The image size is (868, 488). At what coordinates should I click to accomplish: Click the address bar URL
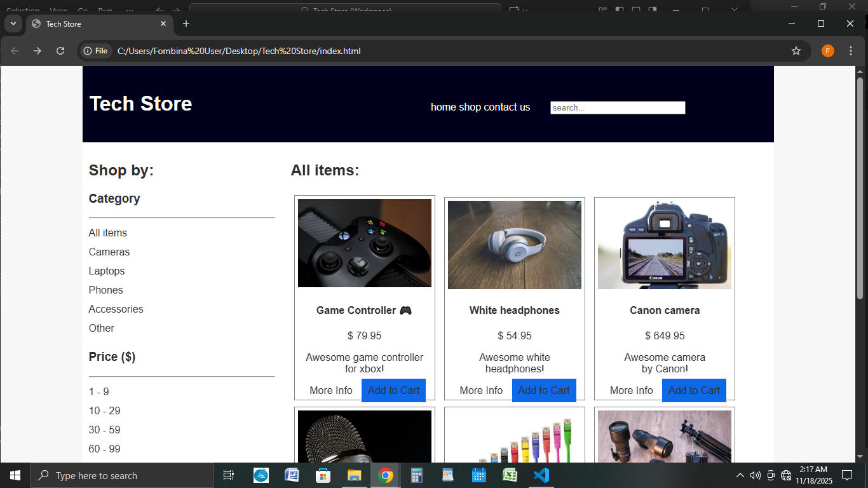coord(239,51)
